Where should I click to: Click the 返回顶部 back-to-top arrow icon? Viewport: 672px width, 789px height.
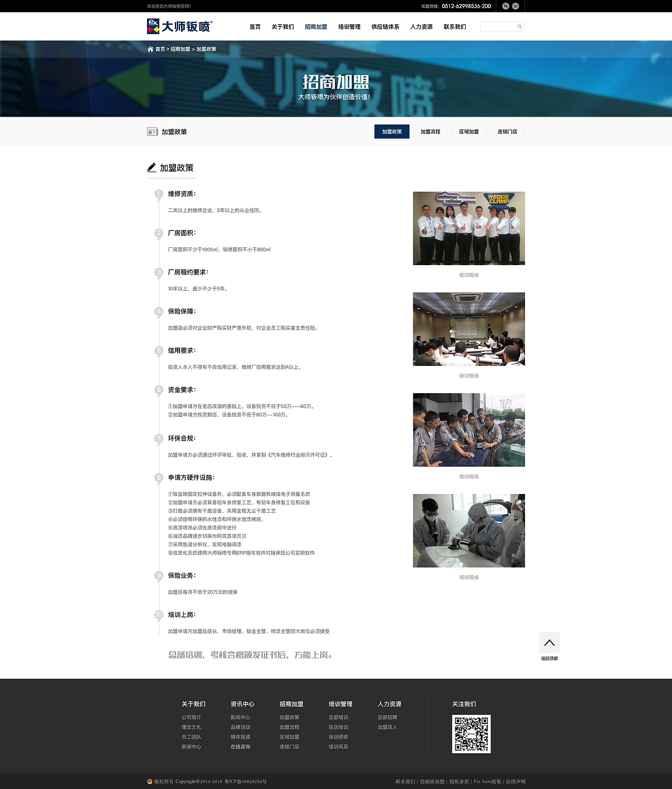click(x=549, y=641)
